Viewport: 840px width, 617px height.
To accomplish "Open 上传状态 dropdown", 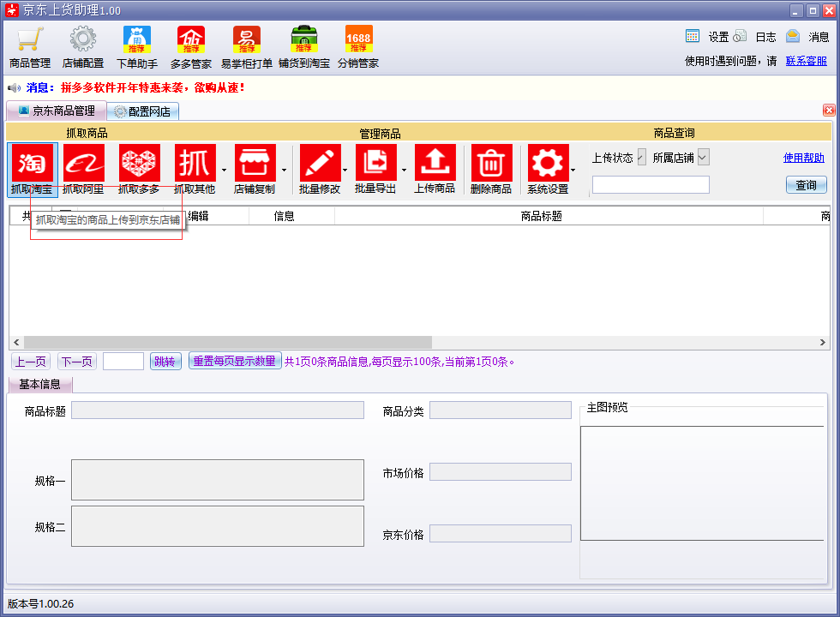I will (641, 158).
